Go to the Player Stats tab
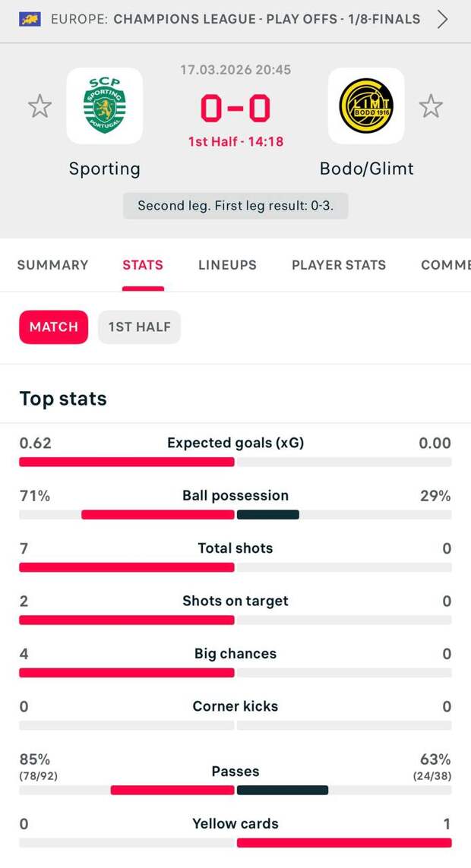Image resolution: width=471 pixels, height=868 pixels. (x=339, y=265)
